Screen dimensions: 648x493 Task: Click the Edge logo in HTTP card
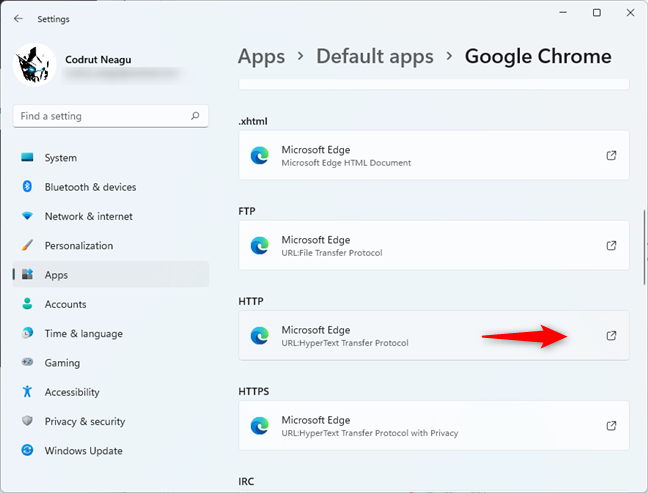point(260,336)
